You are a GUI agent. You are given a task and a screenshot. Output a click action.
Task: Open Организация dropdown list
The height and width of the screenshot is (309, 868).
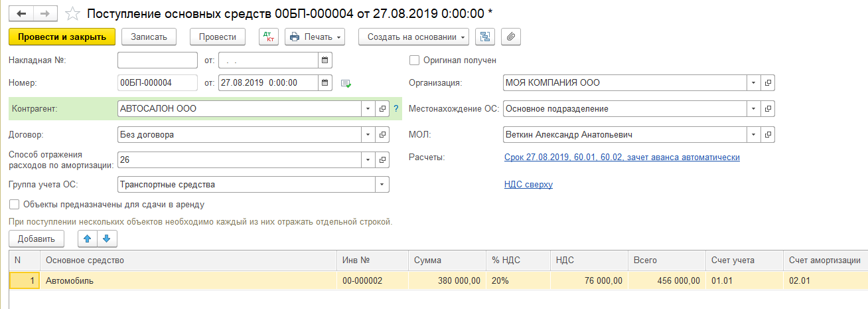753,83
